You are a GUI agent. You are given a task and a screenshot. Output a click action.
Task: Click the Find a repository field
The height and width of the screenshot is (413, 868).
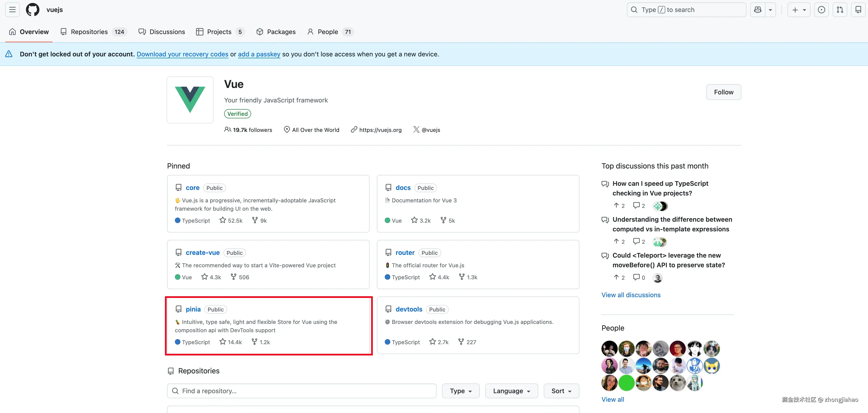[302, 391]
